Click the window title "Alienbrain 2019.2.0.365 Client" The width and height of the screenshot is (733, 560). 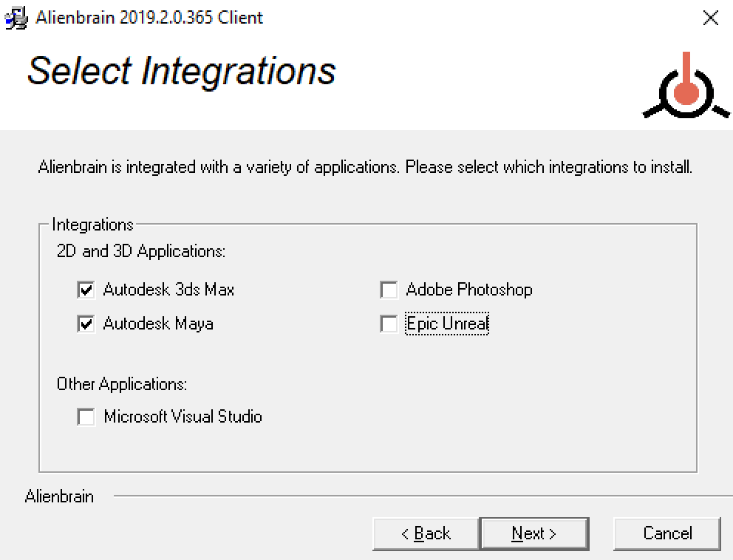point(149,18)
